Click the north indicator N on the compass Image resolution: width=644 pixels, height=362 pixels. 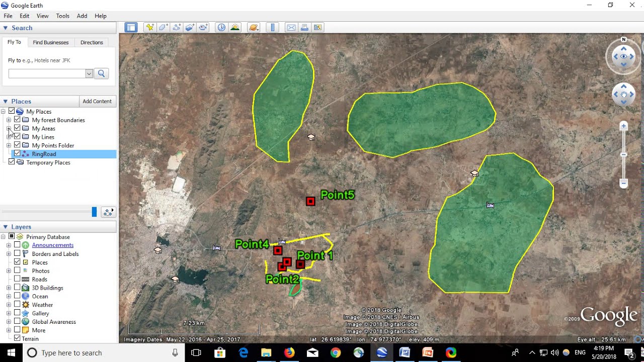pyautogui.click(x=624, y=39)
